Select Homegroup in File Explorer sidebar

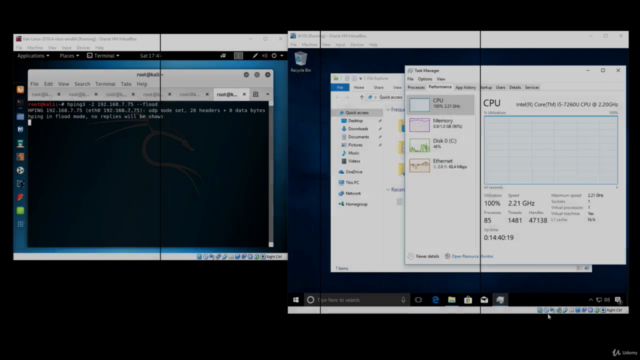[356, 204]
